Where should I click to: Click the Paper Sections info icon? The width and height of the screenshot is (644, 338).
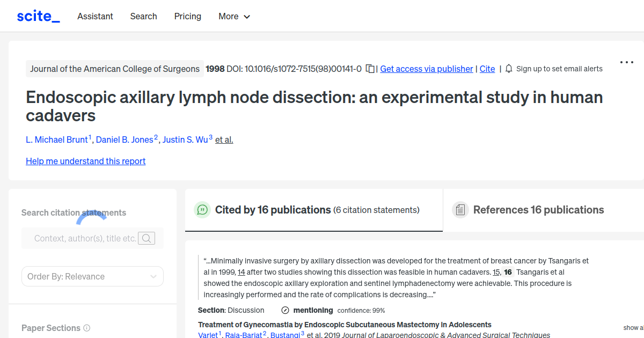pos(87,328)
